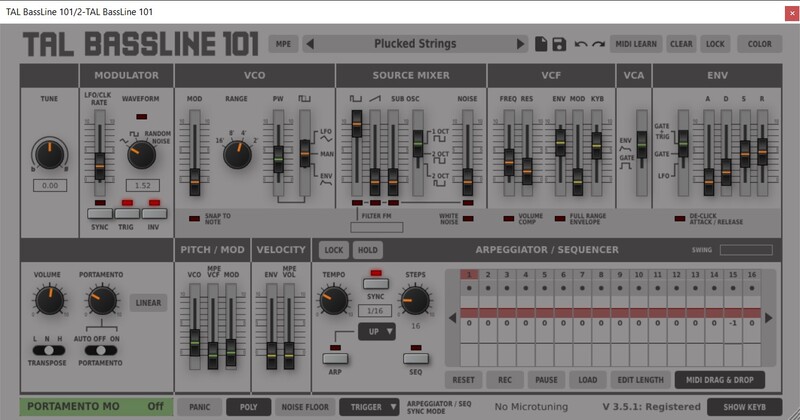
Task: Load the previous preset with the left arrow
Action: (x=310, y=44)
